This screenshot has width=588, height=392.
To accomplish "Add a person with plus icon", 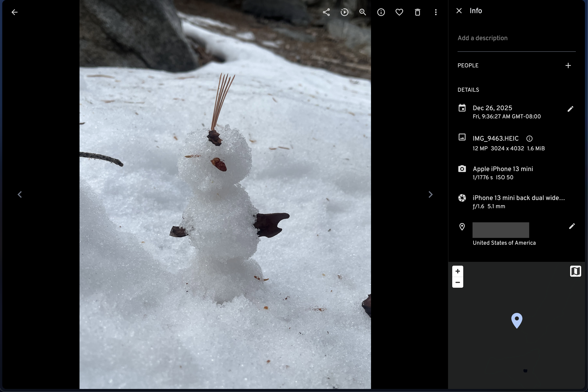I will pos(568,65).
